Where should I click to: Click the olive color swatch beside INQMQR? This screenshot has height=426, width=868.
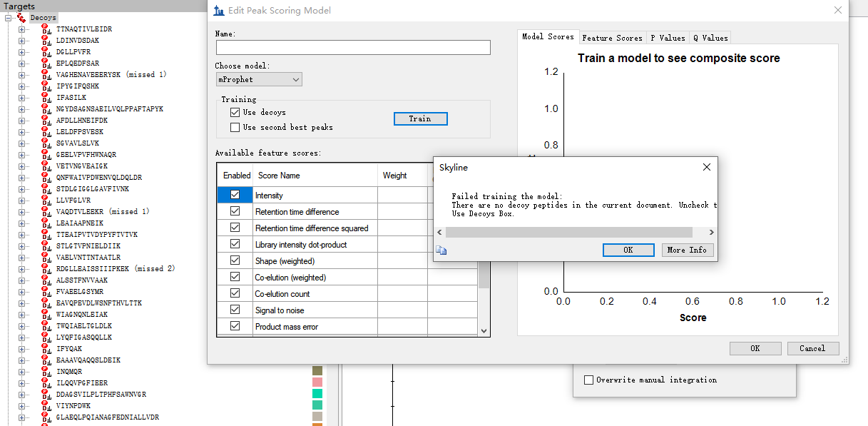[317, 371]
